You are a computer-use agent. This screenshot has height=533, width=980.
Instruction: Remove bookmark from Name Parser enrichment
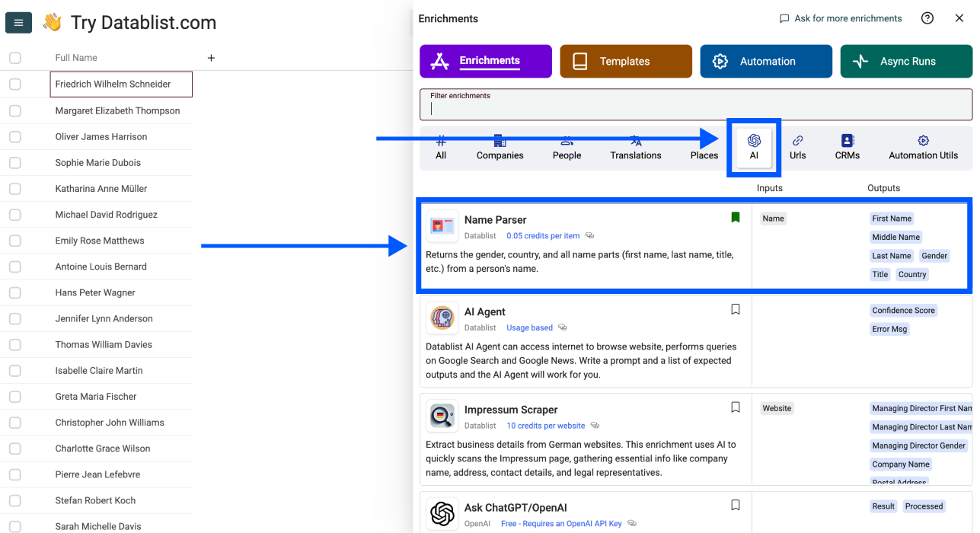735,218
